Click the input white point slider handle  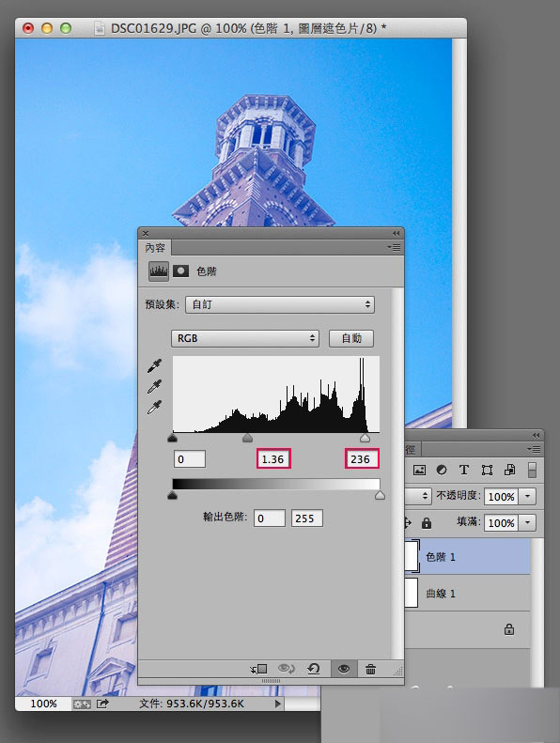tap(365, 438)
